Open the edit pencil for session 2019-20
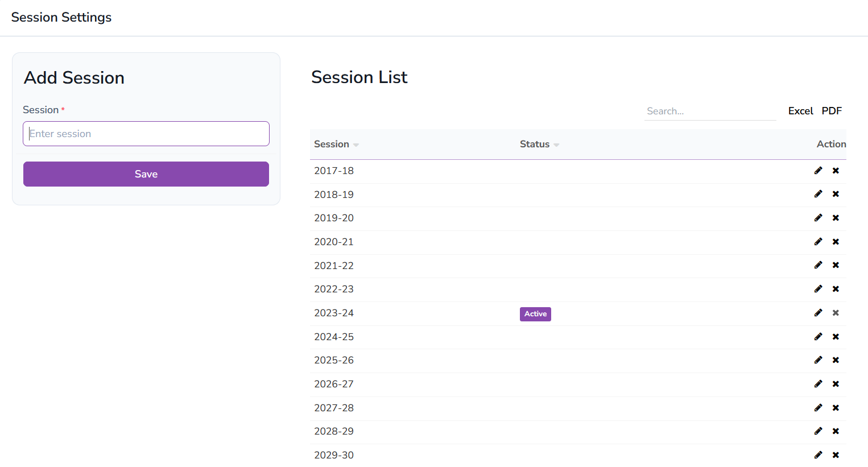The width and height of the screenshot is (868, 467). click(818, 217)
